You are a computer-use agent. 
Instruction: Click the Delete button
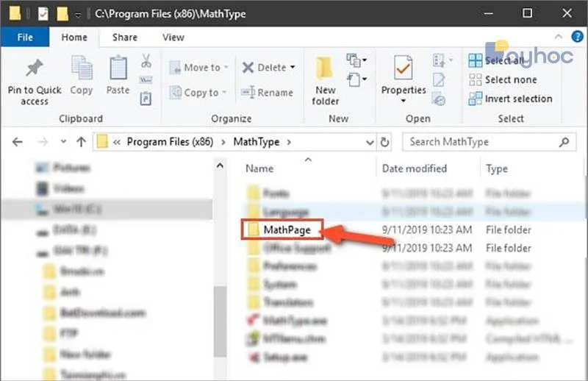click(264, 68)
